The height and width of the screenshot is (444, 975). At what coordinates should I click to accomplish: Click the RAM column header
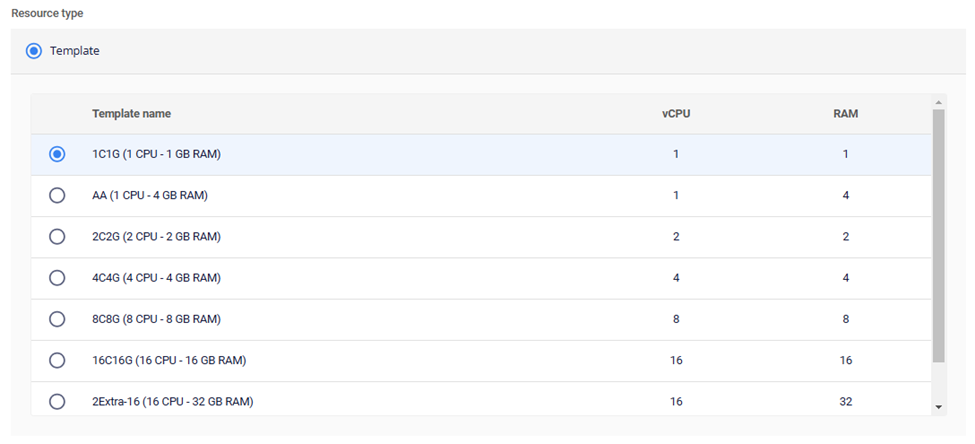click(845, 114)
